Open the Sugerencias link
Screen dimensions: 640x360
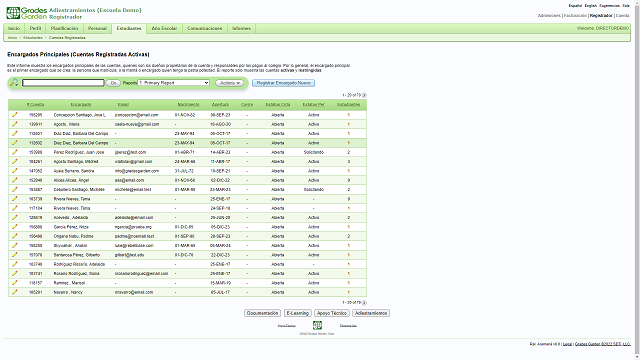tap(609, 6)
